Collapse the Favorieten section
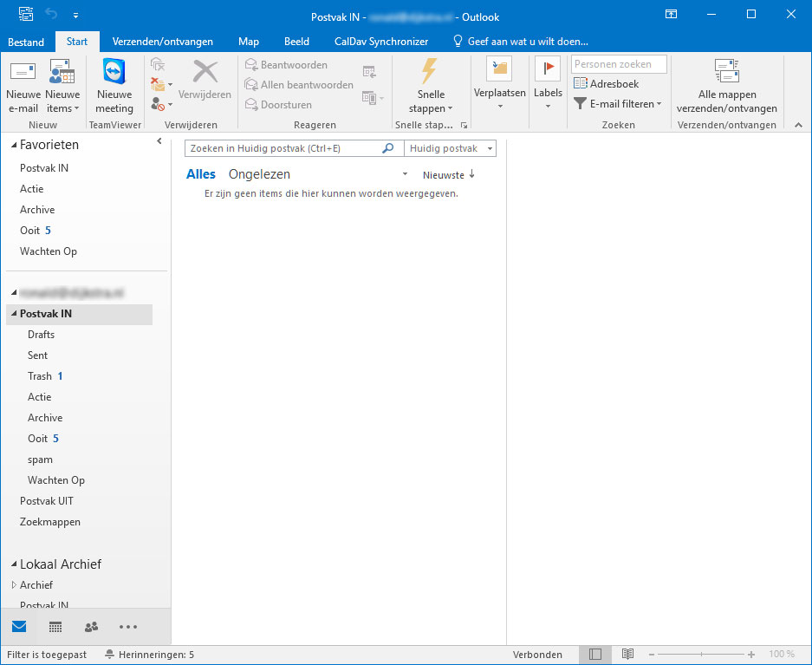This screenshot has width=812, height=665. tap(14, 145)
